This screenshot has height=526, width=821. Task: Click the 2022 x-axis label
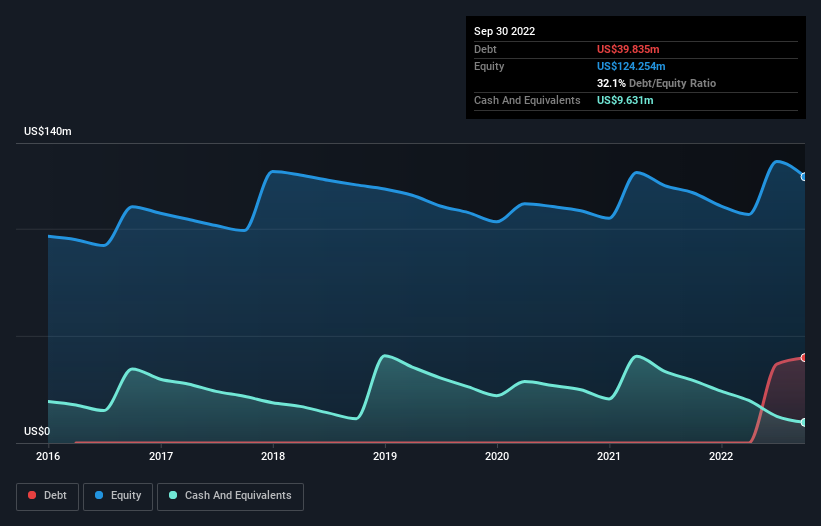721,456
